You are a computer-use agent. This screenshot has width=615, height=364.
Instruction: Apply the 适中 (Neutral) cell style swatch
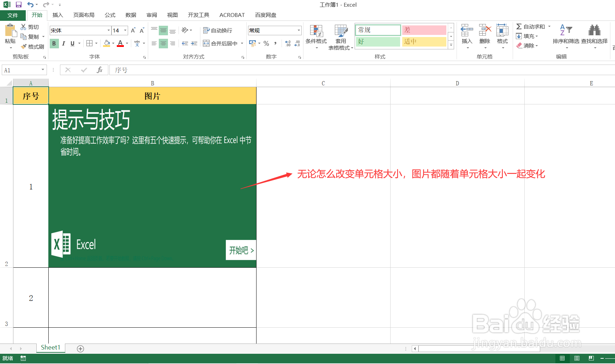(x=424, y=42)
